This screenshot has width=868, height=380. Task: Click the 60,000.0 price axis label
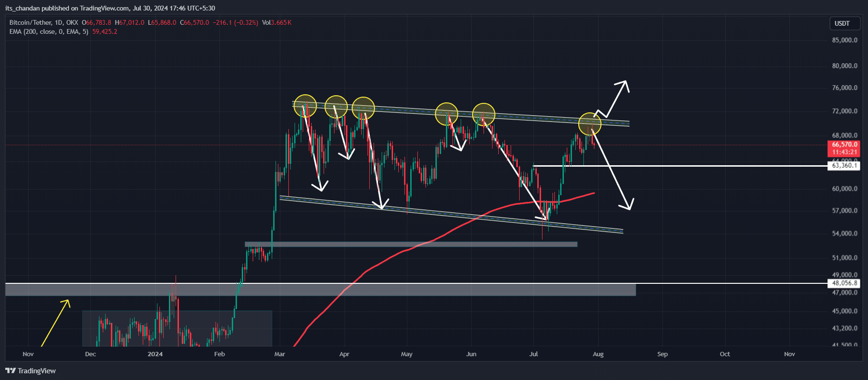845,189
